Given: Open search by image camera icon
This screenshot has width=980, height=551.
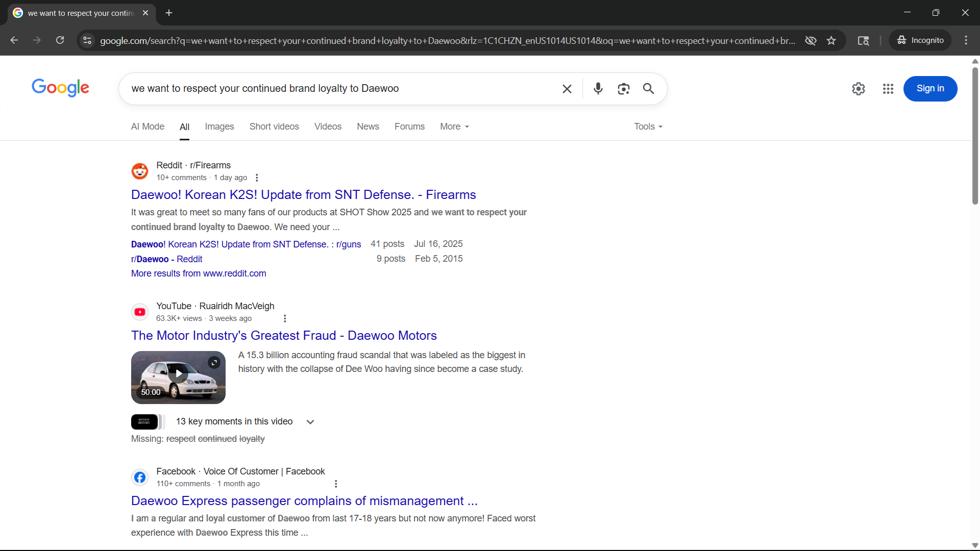Looking at the screenshot, I should (623, 89).
